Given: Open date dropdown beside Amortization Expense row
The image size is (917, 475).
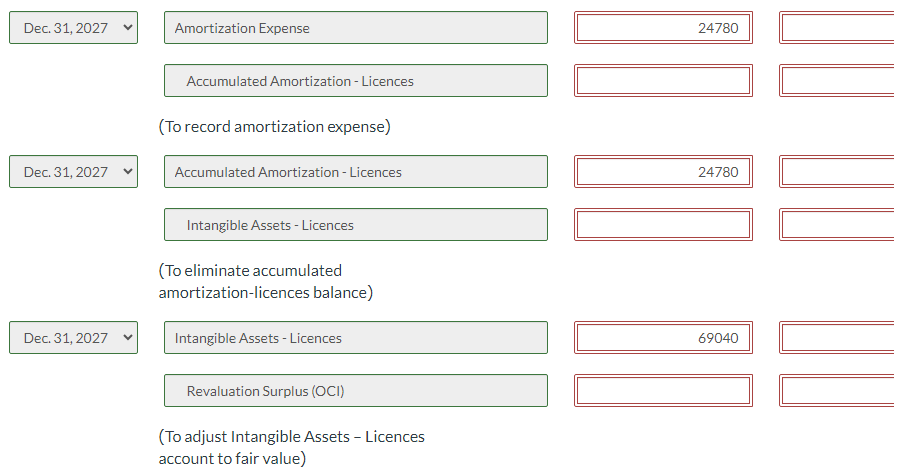Looking at the screenshot, I should click(x=73, y=28).
